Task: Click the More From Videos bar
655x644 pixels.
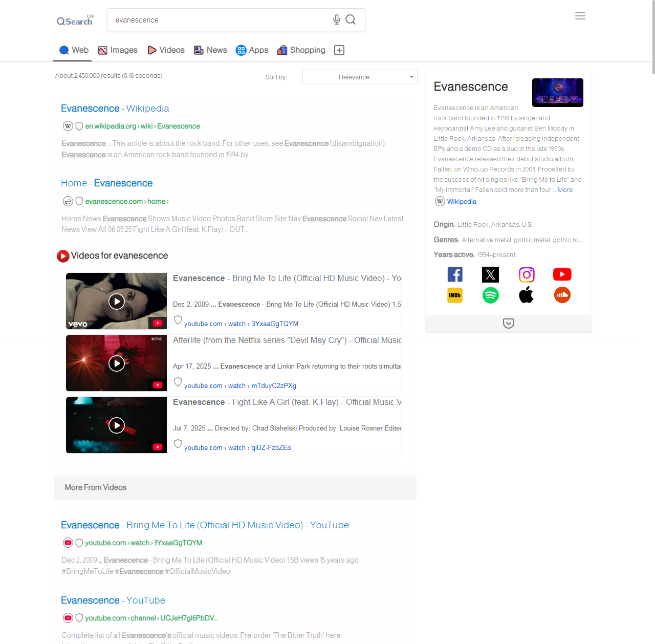Action: 235,488
